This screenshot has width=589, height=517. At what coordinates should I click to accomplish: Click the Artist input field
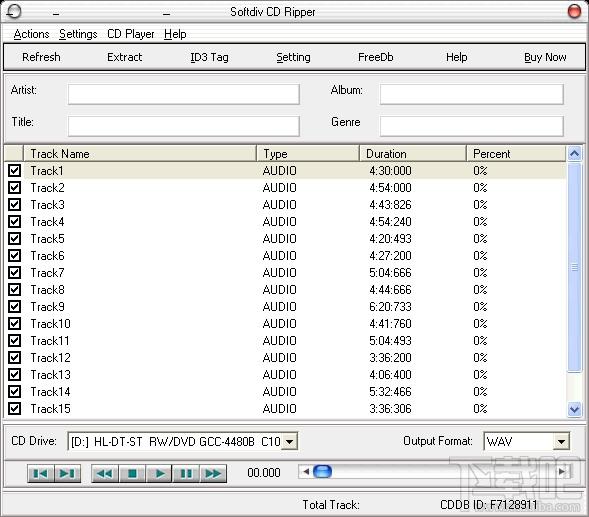coord(184,94)
